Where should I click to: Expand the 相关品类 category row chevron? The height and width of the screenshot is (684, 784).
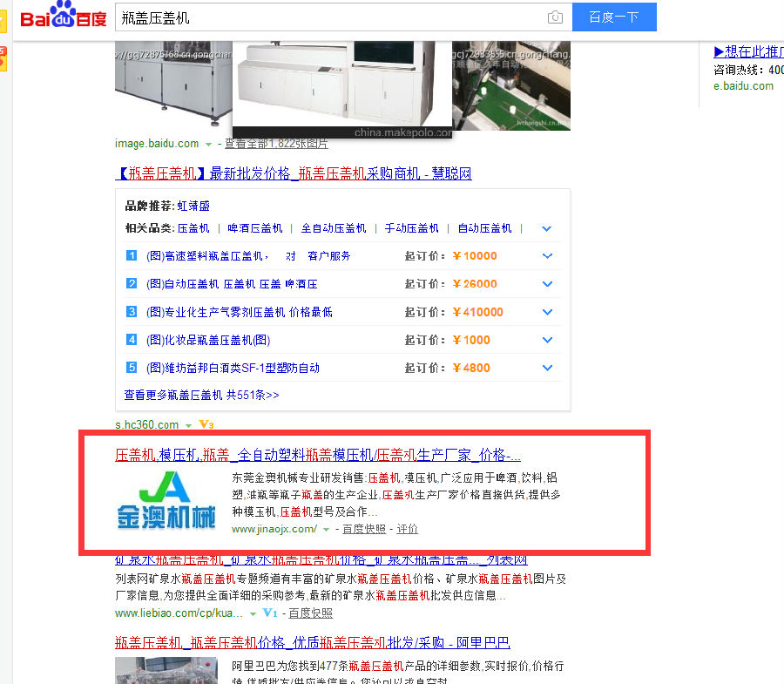(546, 228)
